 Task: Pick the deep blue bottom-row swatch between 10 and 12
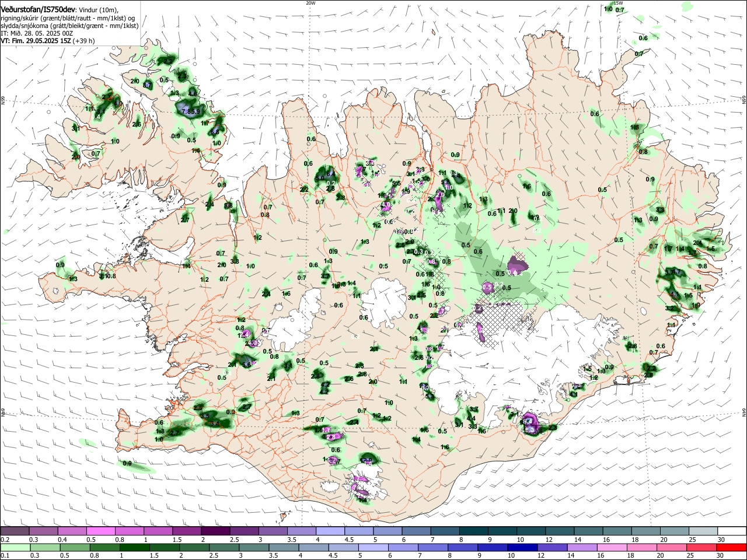[521, 548]
